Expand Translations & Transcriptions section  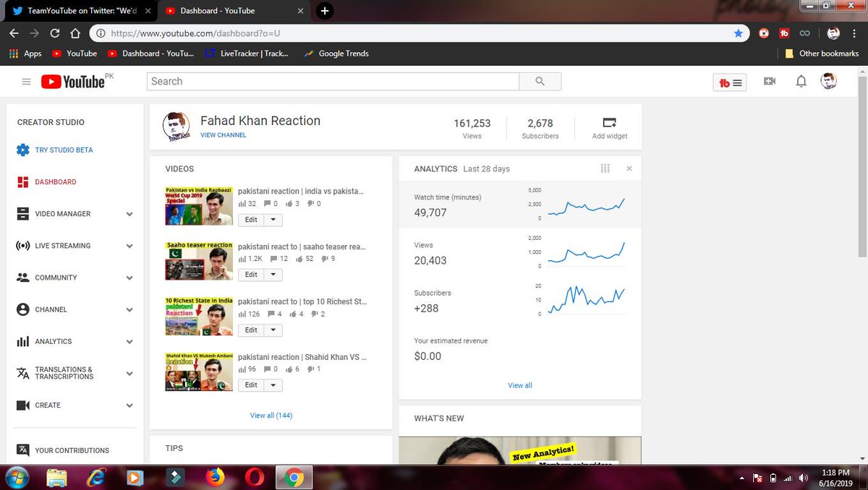129,374
